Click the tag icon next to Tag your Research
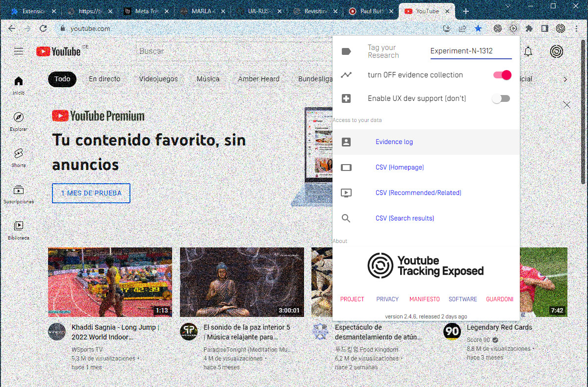588x387 pixels. pos(346,51)
